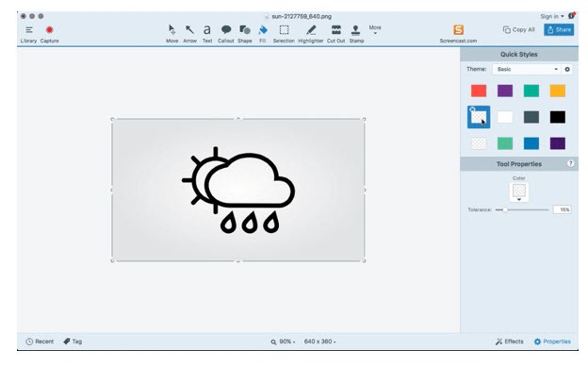Click the Share button

click(559, 29)
